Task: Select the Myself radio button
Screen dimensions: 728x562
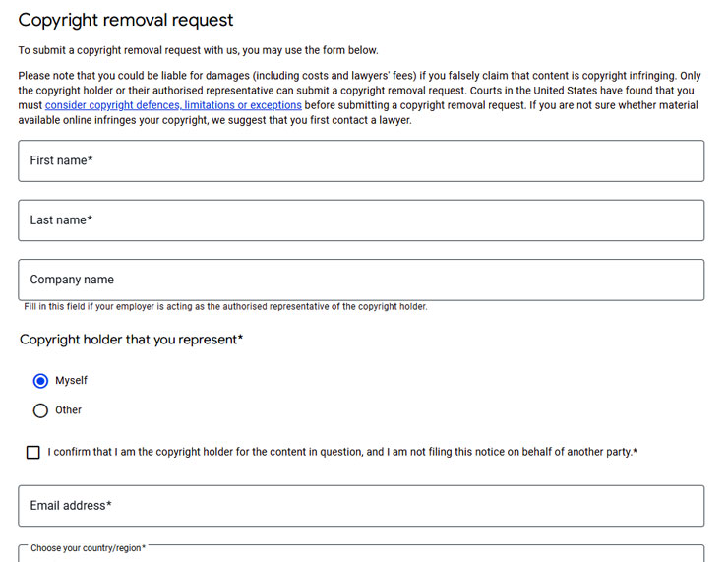Action: coord(40,381)
